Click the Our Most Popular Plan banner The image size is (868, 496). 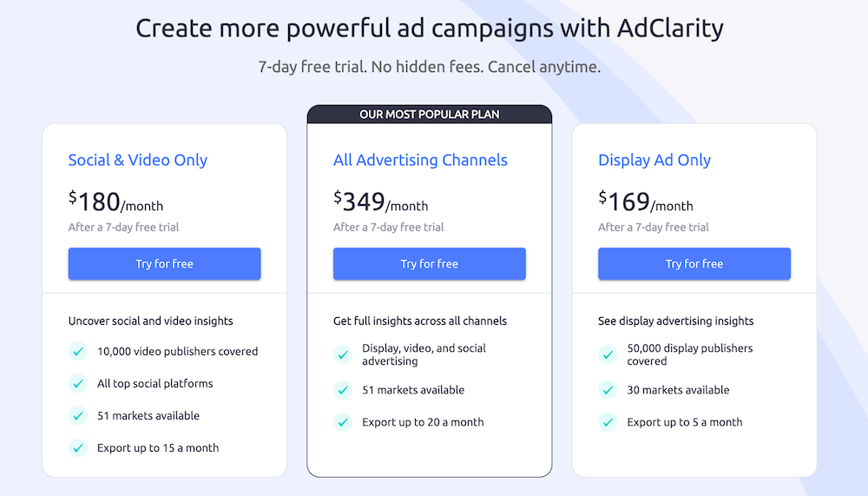click(429, 114)
